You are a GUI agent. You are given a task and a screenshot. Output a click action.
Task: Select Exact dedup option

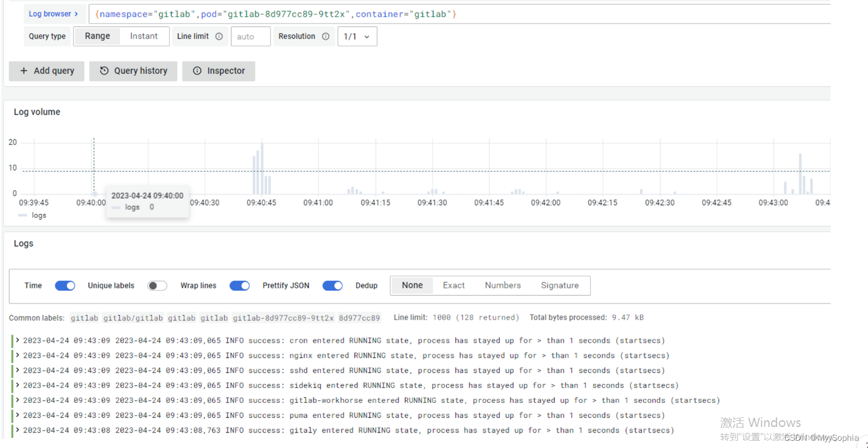pos(454,285)
